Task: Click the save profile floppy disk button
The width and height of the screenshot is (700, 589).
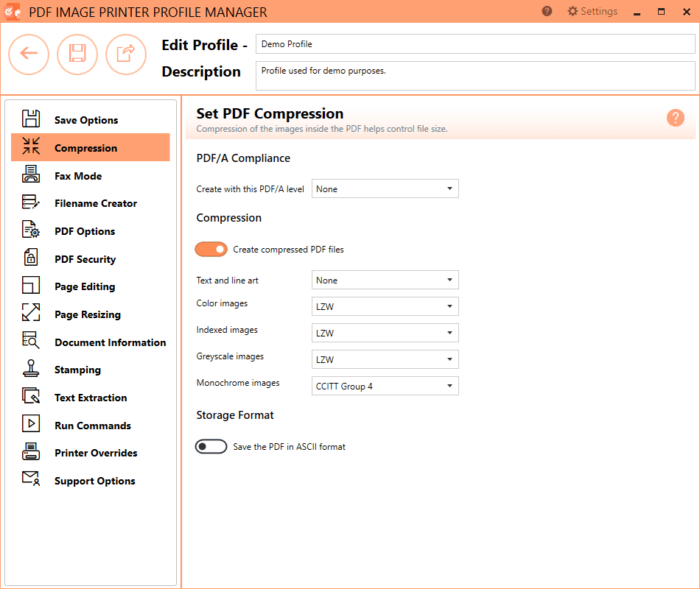Action: pyautogui.click(x=77, y=54)
